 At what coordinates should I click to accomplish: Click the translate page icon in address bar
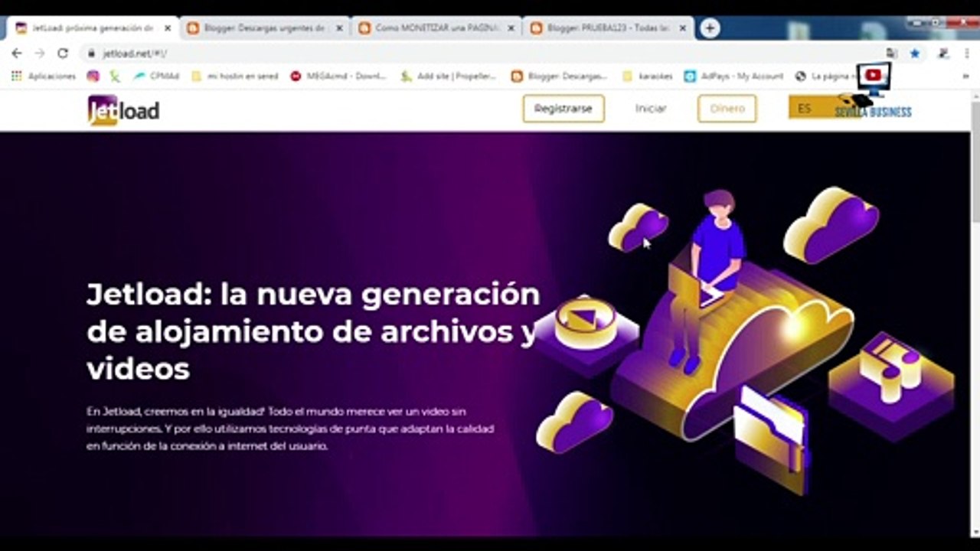coord(892,54)
